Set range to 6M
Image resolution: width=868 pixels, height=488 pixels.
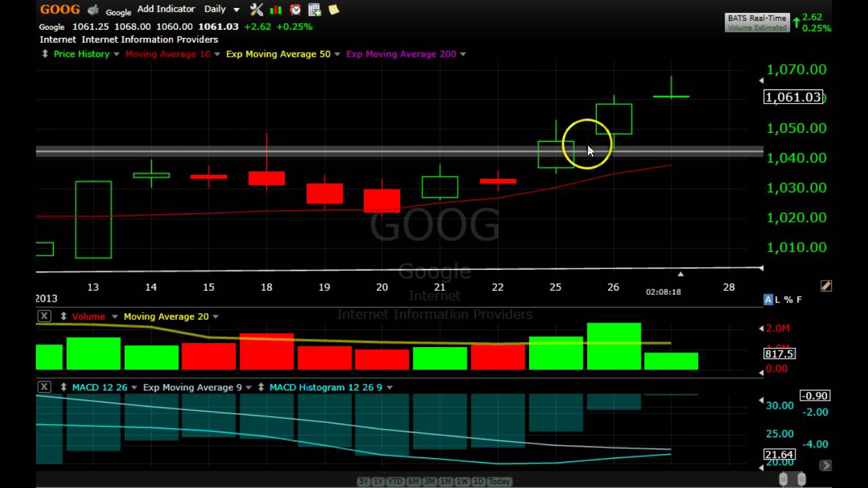[413, 481]
